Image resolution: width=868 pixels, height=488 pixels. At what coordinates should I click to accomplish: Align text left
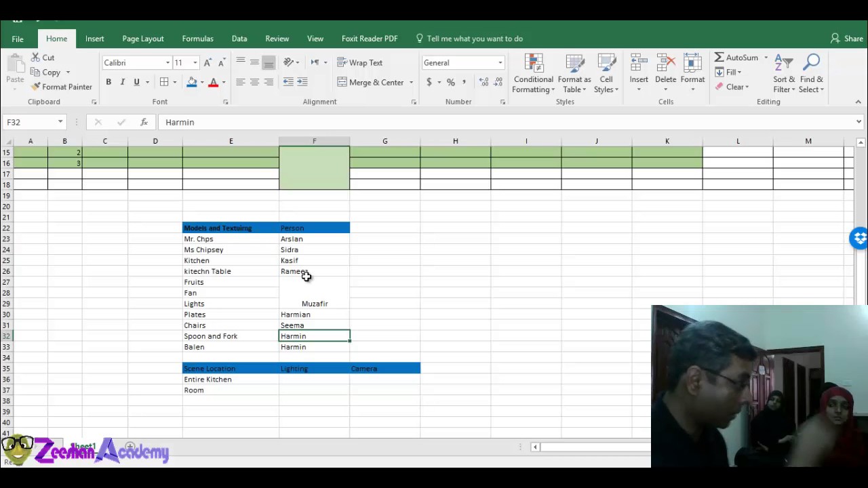coord(240,82)
